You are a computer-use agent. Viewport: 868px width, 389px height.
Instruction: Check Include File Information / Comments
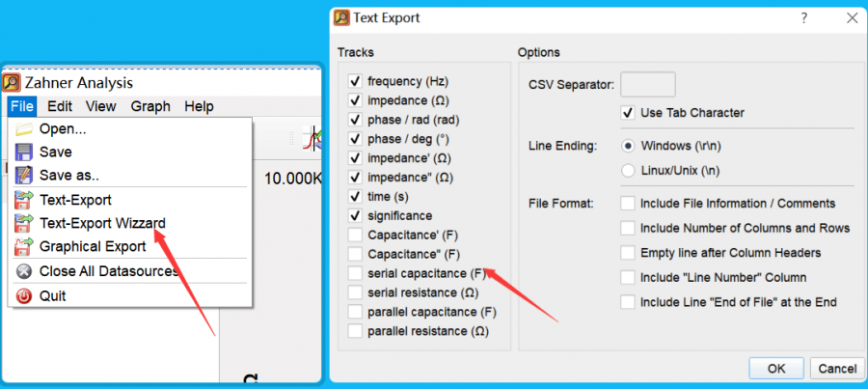[628, 204]
